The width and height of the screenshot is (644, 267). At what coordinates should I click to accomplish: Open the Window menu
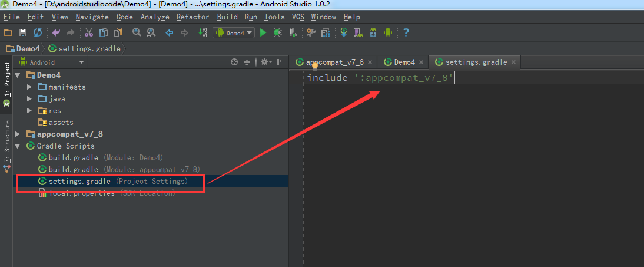pos(324,17)
